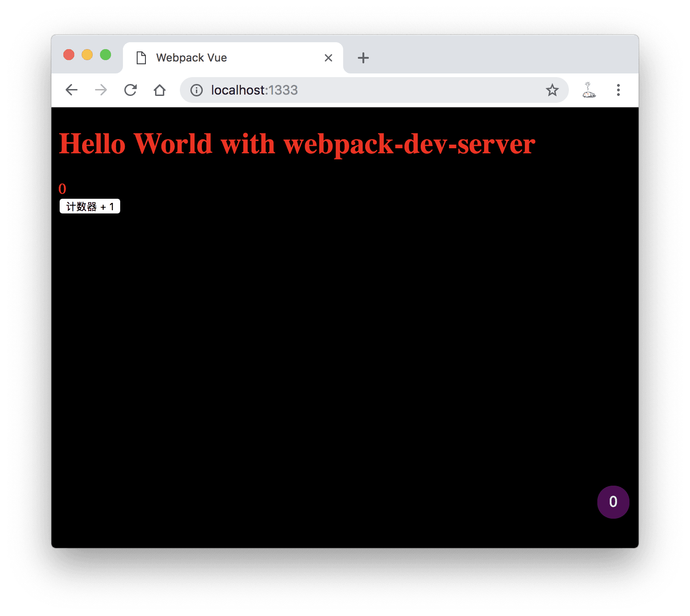Maximize the window with green button
The height and width of the screenshot is (616, 690).
pyautogui.click(x=106, y=55)
